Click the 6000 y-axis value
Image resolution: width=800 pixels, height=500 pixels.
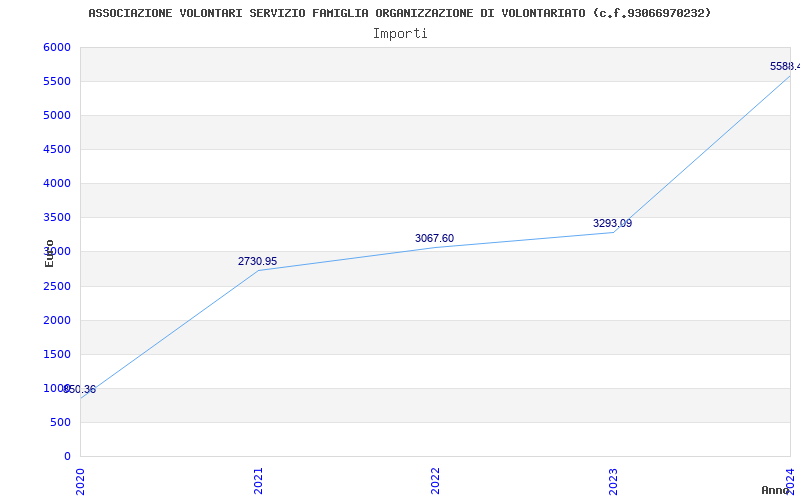pyautogui.click(x=57, y=47)
